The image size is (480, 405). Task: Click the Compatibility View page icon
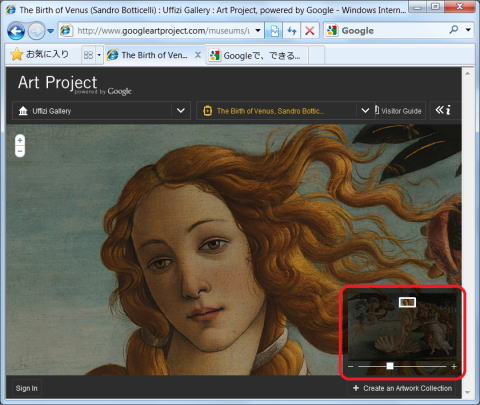(274, 31)
